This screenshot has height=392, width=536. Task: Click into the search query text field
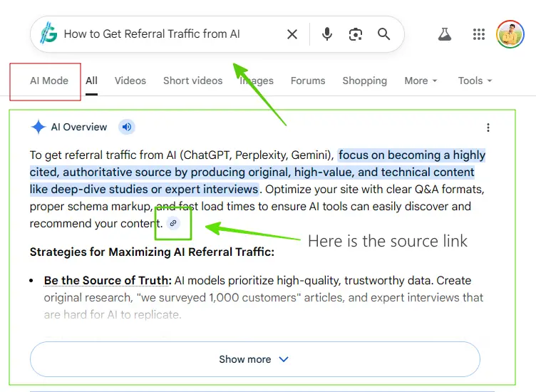coord(164,34)
